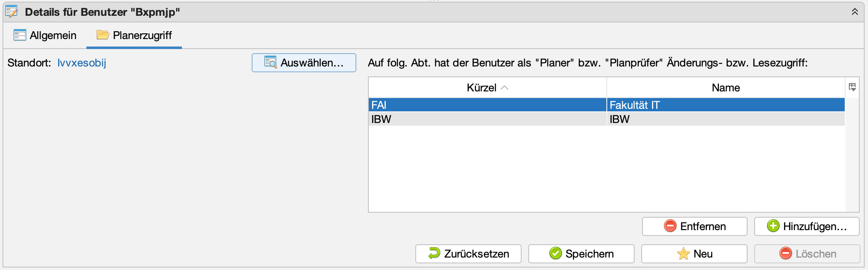Screen dimensions: 868x270
Task: Save with the Speichern button
Action: pos(581,254)
